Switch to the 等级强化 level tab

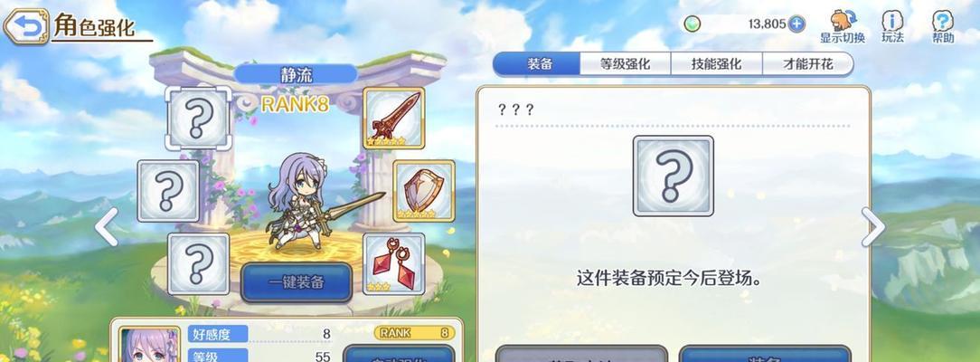click(x=626, y=63)
